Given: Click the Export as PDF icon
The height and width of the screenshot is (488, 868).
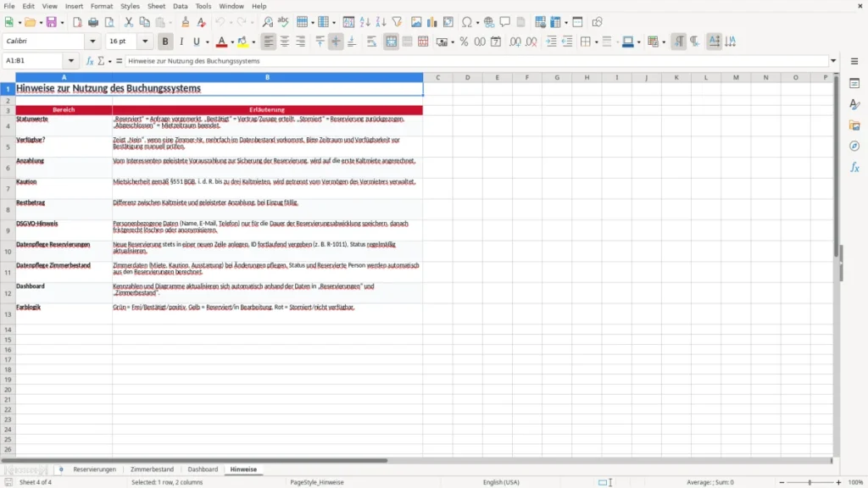Looking at the screenshot, I should point(77,22).
